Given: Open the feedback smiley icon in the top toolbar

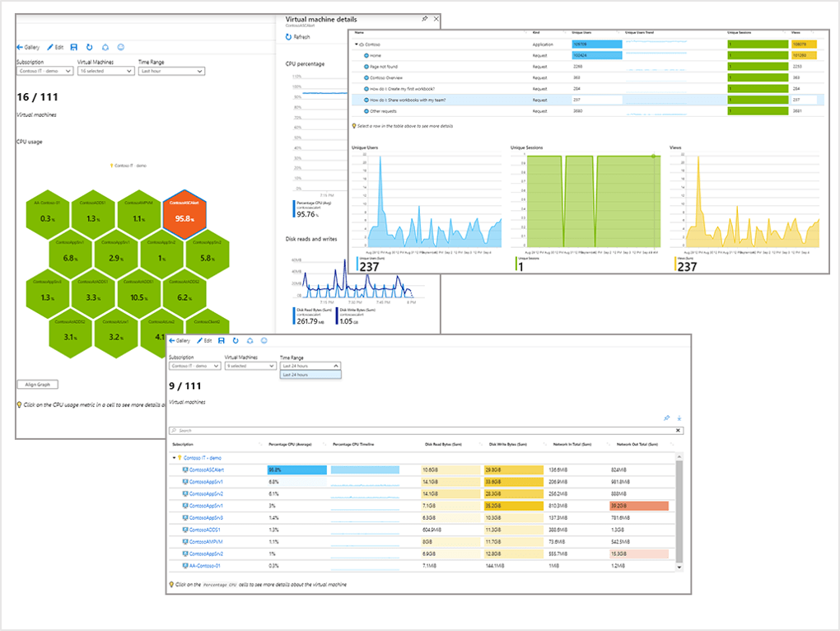Looking at the screenshot, I should click(120, 47).
